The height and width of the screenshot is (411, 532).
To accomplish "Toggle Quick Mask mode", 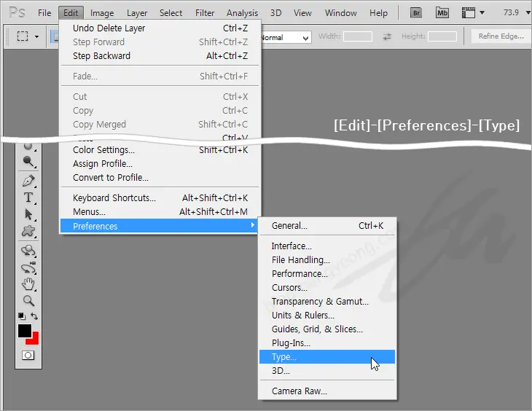I will tap(28, 355).
